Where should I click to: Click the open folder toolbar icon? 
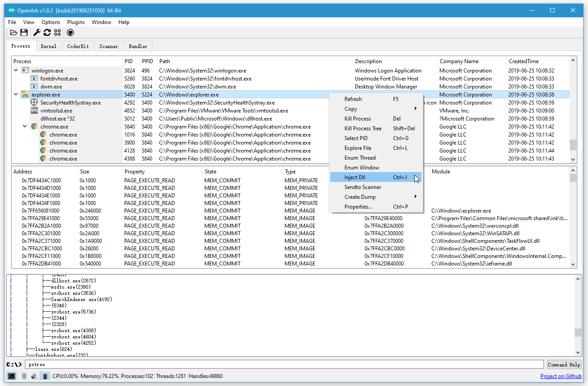click(14, 32)
